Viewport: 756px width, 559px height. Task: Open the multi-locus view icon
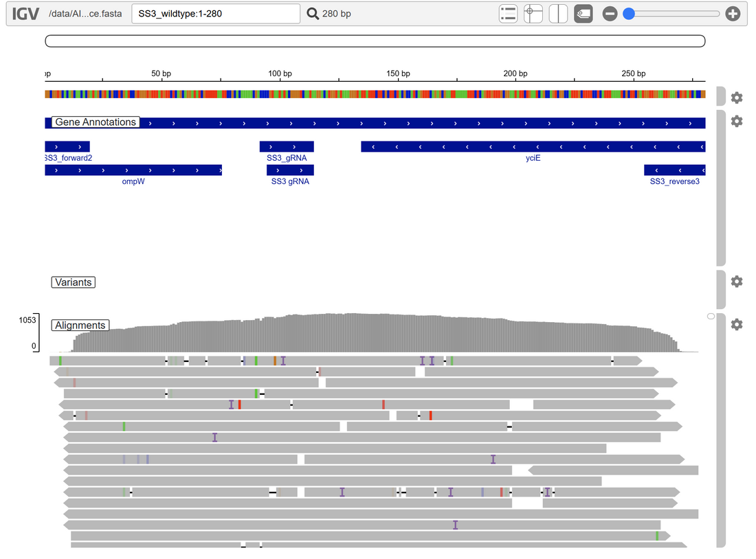point(508,13)
